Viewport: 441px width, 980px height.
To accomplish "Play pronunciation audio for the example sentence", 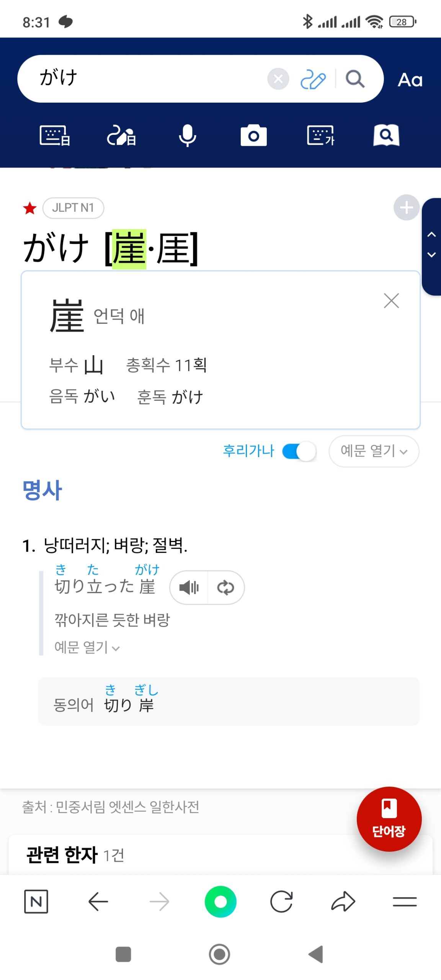I will click(x=189, y=588).
